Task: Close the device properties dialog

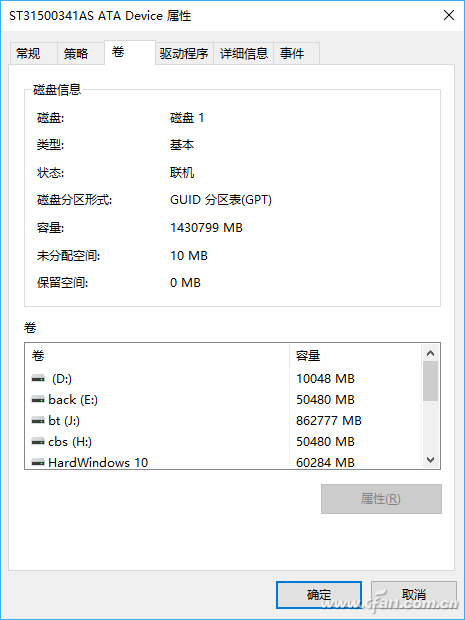Action: click(x=449, y=15)
